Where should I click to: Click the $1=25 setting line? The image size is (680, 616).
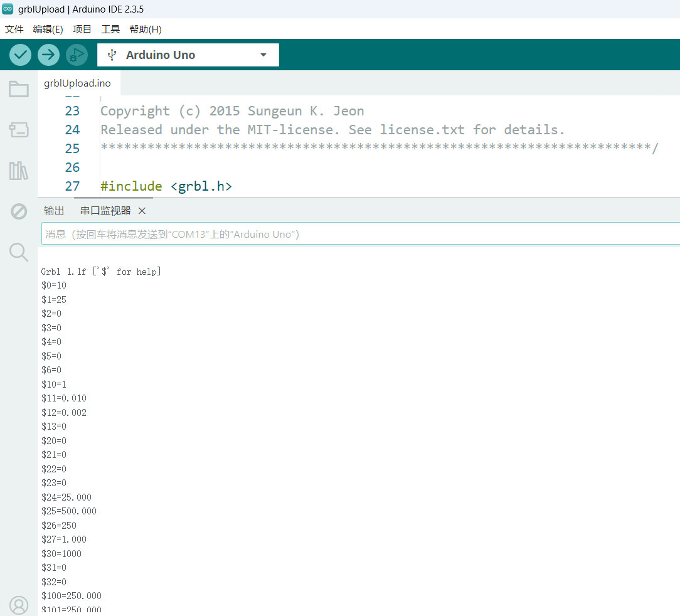point(54,300)
